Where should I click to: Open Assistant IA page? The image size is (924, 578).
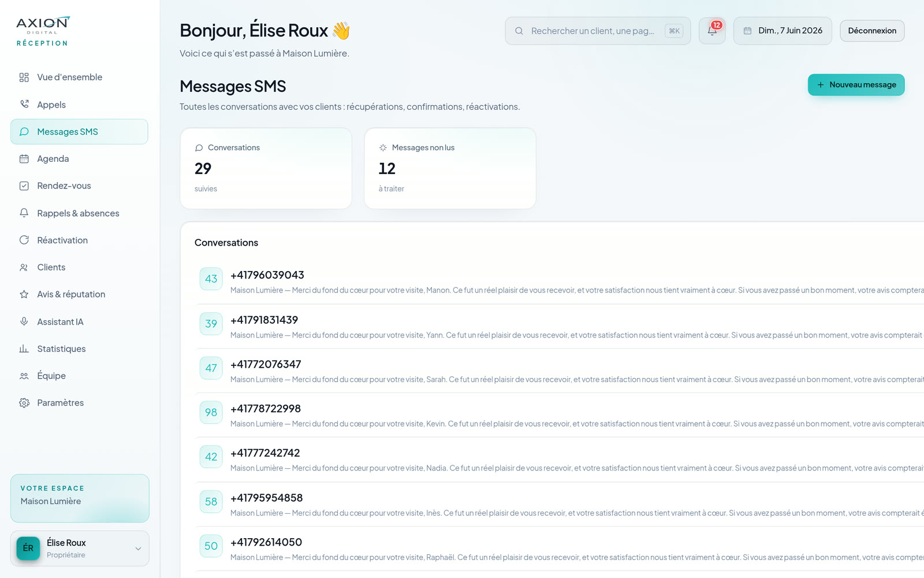(x=79, y=322)
